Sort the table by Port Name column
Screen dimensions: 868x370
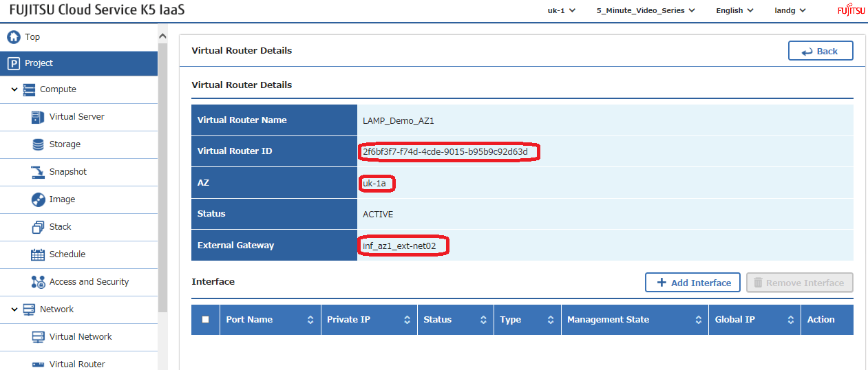[x=310, y=320]
